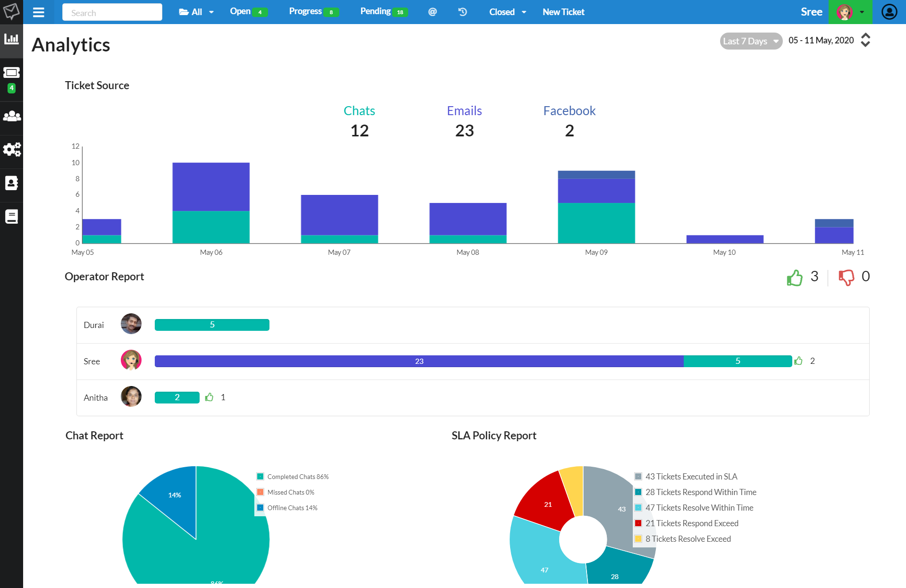Click the '05 - 11 May, 2020' date text
This screenshot has width=906, height=588.
tap(821, 41)
